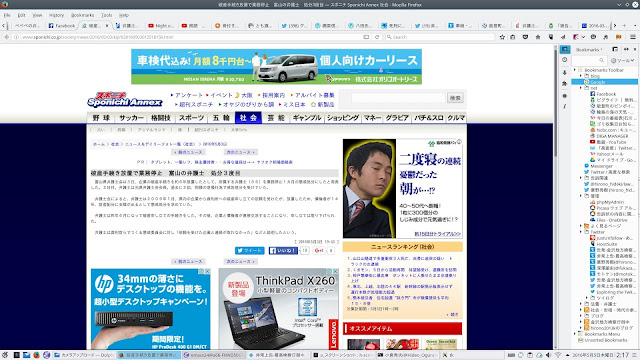Click the Tweet share button
This screenshot has width=640, height=360.
[249, 251]
